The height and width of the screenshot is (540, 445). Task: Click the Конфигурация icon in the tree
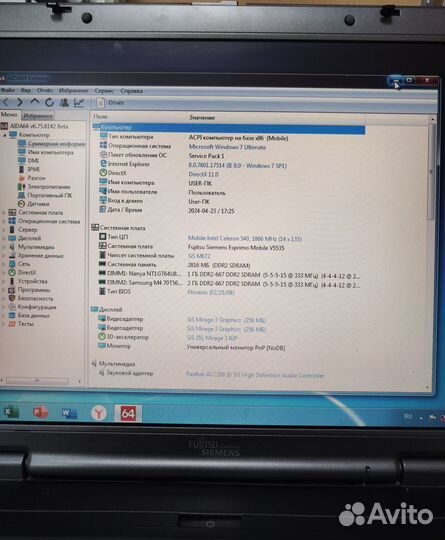[12, 307]
